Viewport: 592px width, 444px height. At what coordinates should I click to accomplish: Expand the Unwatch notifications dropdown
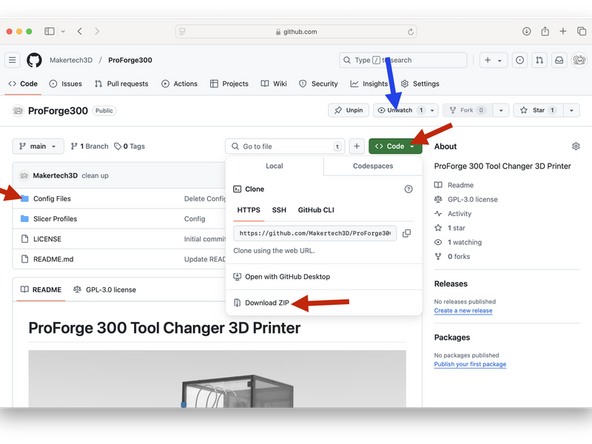coord(432,110)
